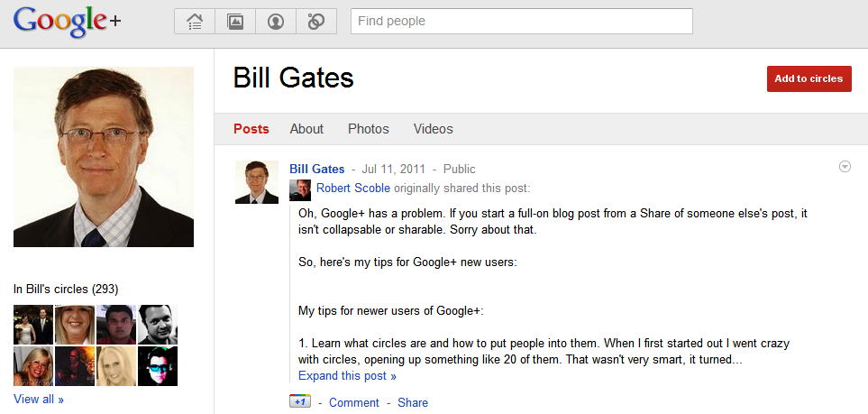Click the Comment link under the post

353,403
